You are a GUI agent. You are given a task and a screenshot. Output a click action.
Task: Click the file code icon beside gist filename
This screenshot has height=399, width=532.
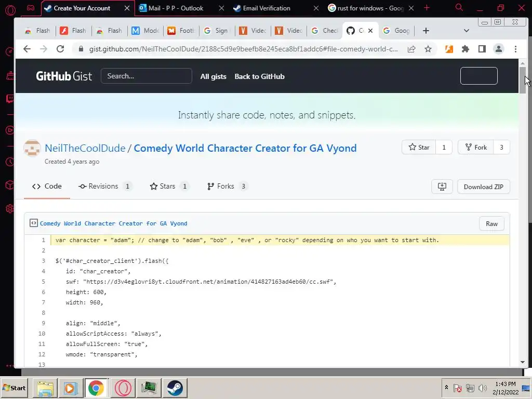33,223
